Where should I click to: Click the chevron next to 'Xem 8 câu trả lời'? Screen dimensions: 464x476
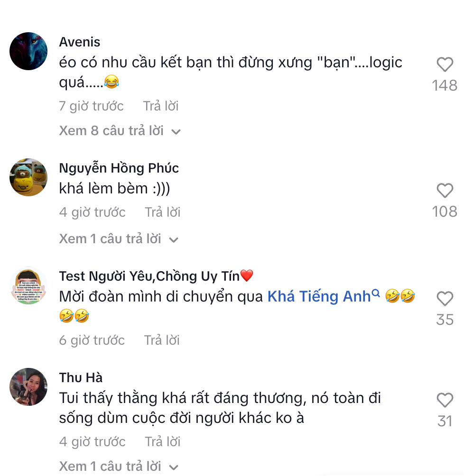pos(177,132)
